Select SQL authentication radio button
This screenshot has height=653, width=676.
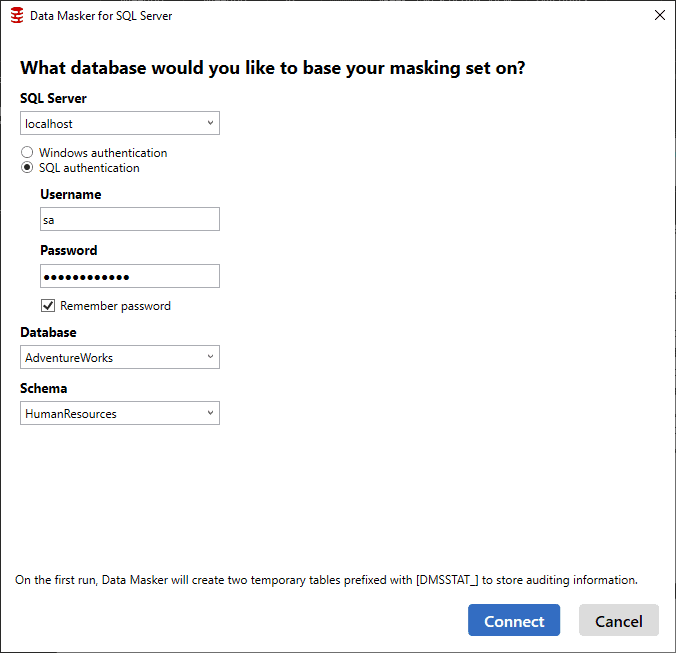pyautogui.click(x=27, y=167)
